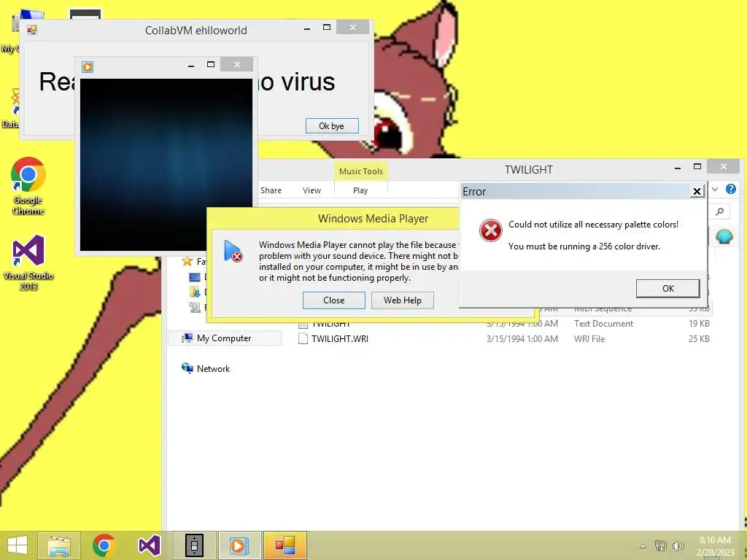The height and width of the screenshot is (560, 747).
Task: Select My Computer in the navigation pane
Action: [x=225, y=338]
